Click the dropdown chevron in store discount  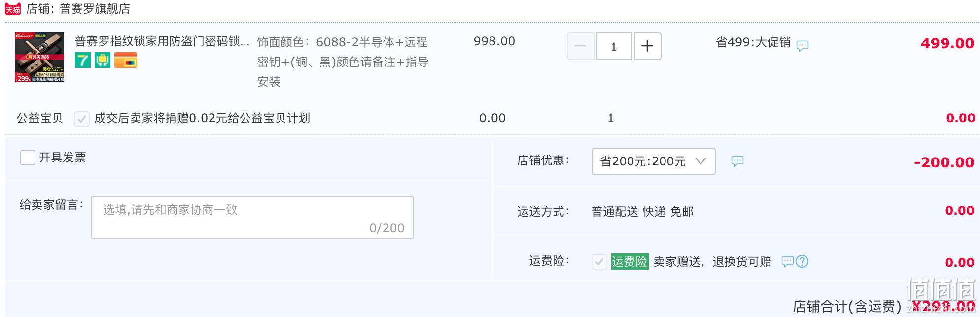tap(700, 161)
